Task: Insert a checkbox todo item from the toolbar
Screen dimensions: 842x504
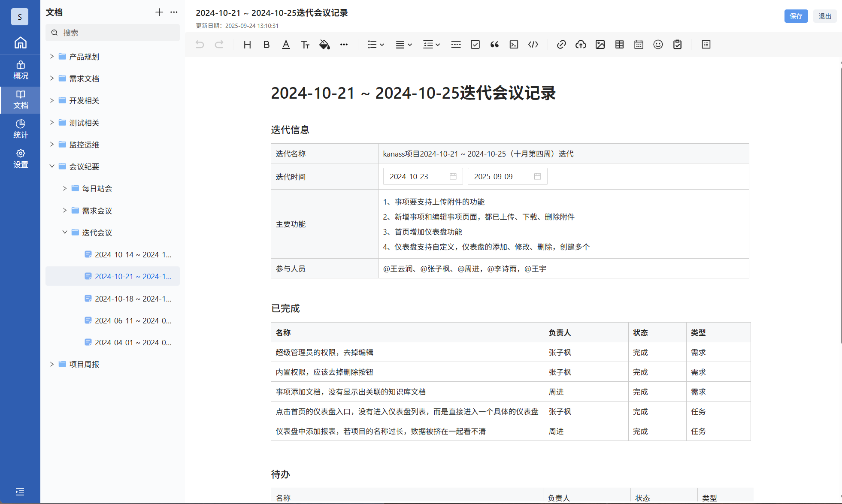Action: point(475,45)
